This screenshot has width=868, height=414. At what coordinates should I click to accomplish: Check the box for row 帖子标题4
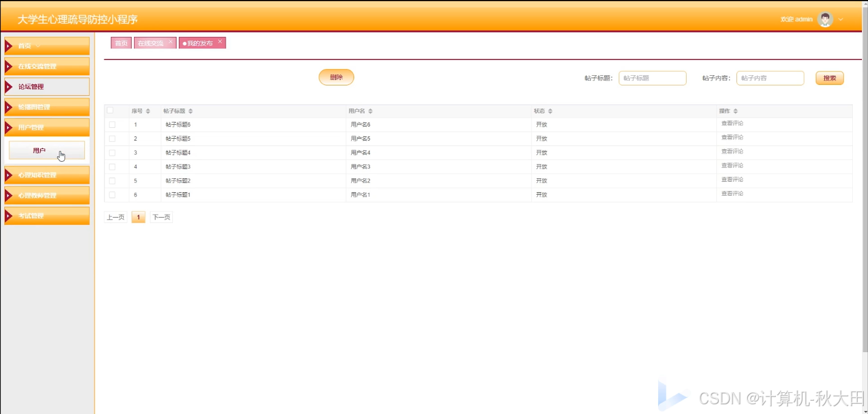pos(112,153)
